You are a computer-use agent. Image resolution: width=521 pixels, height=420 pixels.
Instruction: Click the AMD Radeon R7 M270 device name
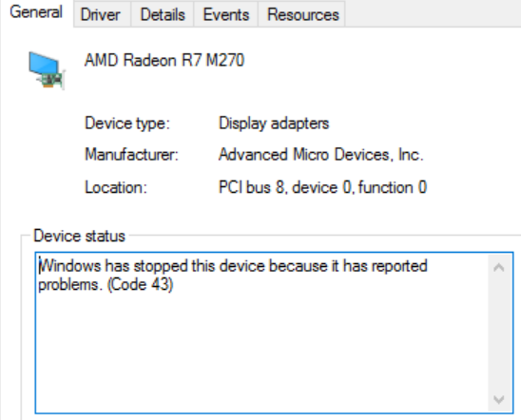pos(164,61)
